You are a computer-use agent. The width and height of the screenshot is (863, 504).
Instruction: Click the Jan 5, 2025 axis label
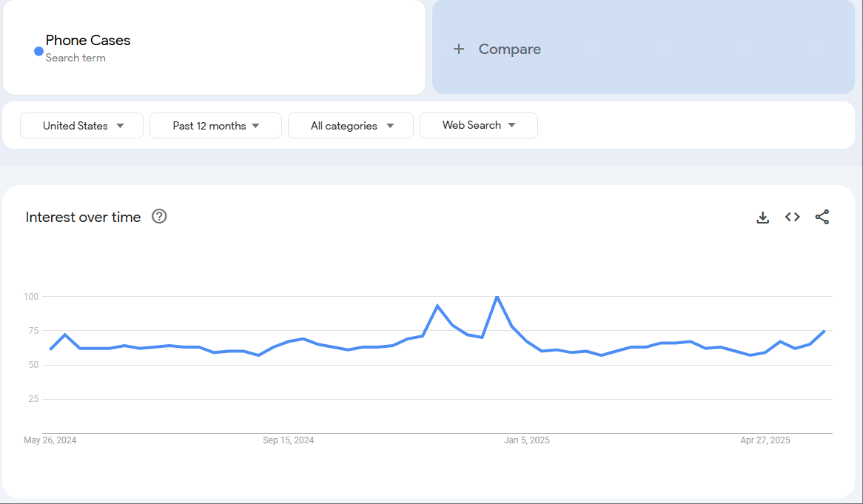[x=527, y=440]
